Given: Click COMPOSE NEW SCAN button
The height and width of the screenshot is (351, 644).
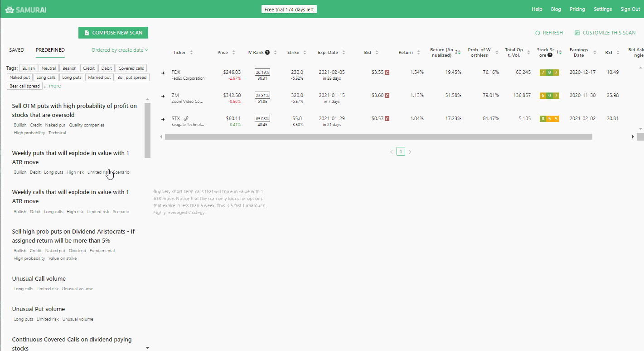Looking at the screenshot, I should coord(113,33).
